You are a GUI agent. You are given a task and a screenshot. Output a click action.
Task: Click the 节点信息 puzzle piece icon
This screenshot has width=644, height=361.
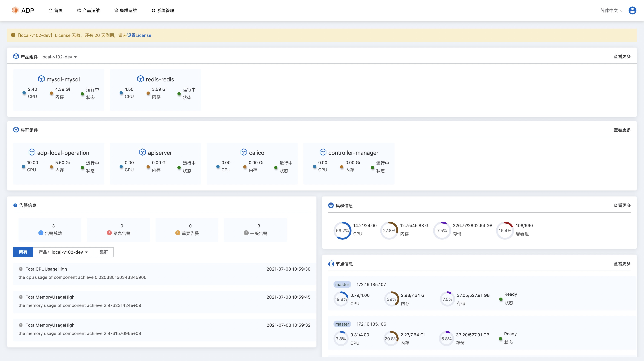coord(331,263)
